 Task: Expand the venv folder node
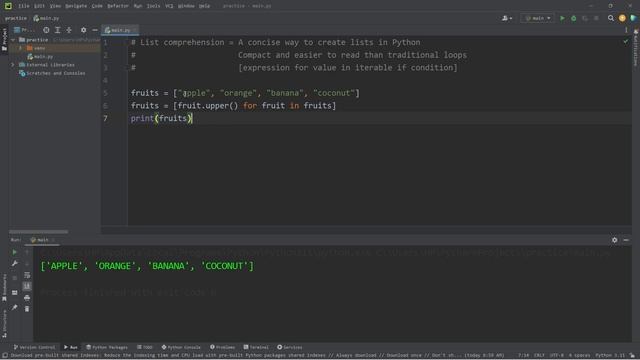(20, 48)
